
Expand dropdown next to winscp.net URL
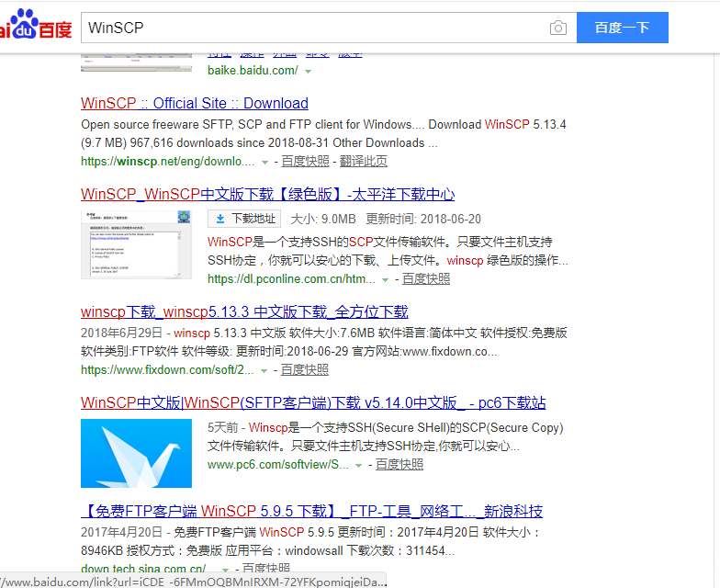pos(264,162)
